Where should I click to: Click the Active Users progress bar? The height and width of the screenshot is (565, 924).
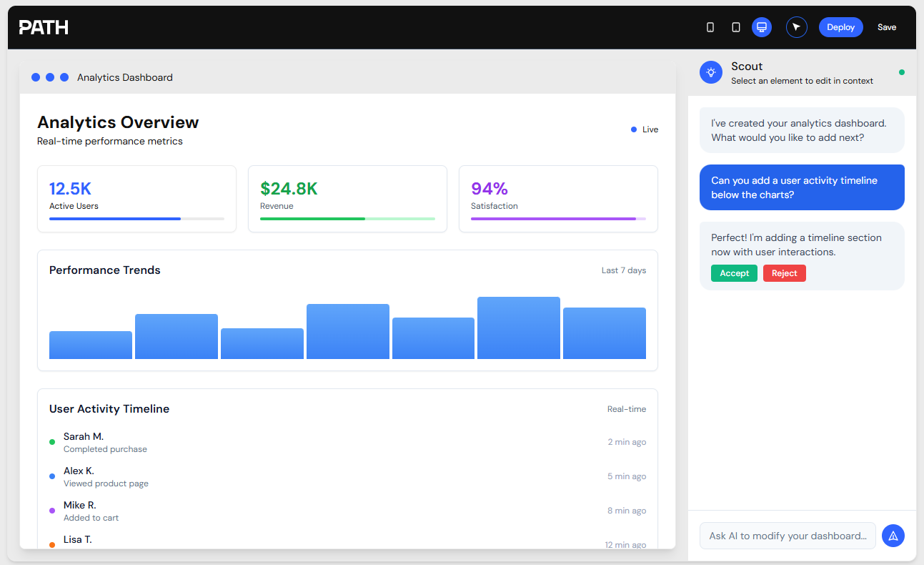[x=136, y=219]
